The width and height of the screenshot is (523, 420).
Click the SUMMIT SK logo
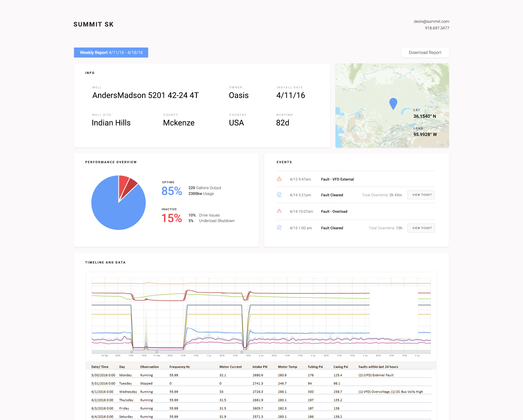tap(94, 24)
